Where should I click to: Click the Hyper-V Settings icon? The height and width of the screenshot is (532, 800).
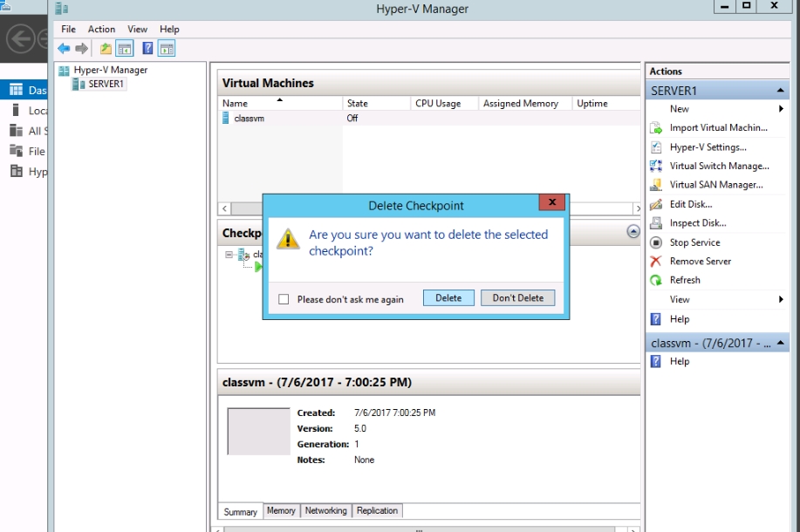tap(655, 147)
